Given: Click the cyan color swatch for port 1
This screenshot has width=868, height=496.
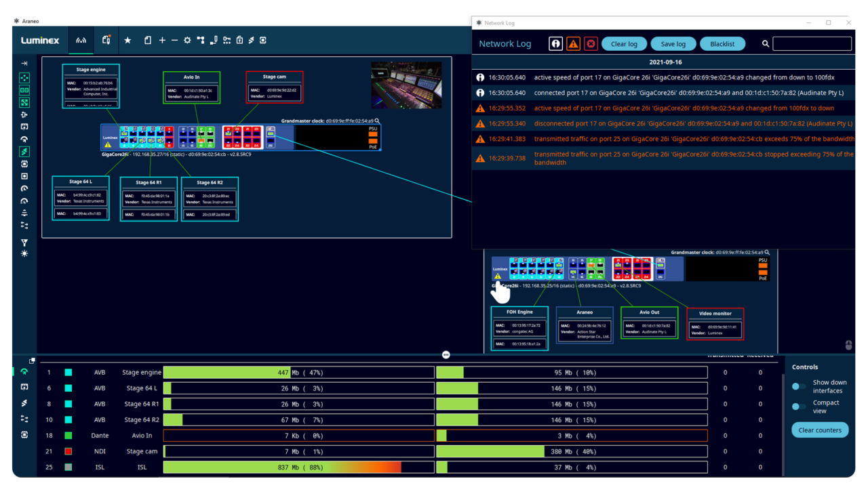Looking at the screenshot, I should [68, 373].
